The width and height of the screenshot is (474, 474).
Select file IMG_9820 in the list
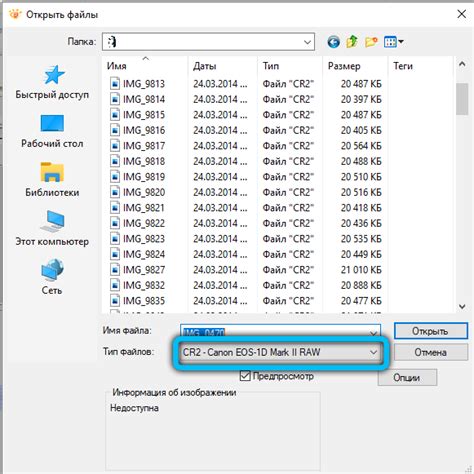[144, 192]
